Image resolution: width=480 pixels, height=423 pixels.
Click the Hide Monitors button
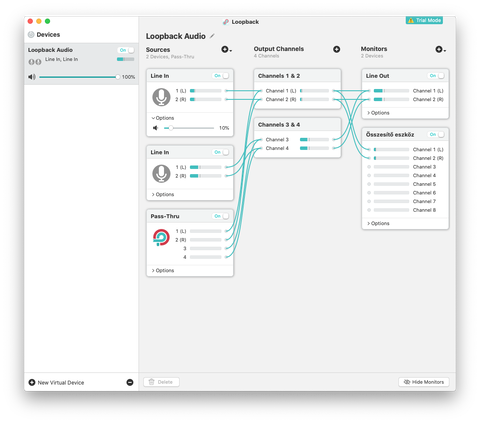click(x=424, y=382)
